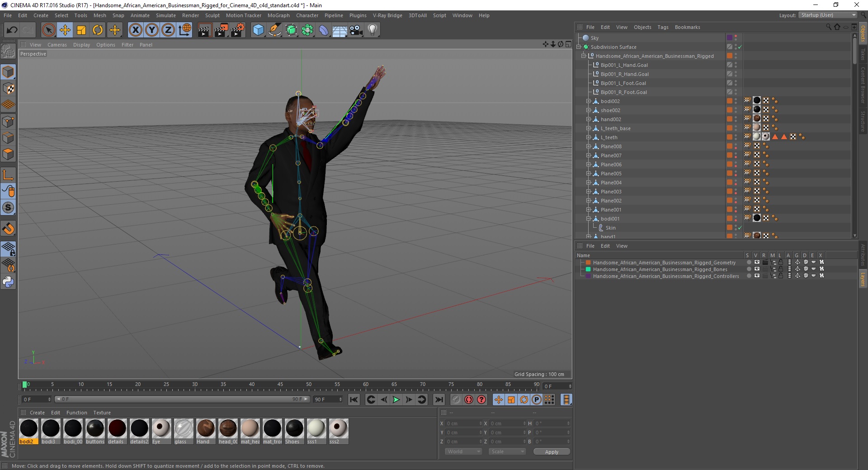The width and height of the screenshot is (868, 470).
Task: Toggle Y axis lock
Action: click(152, 30)
